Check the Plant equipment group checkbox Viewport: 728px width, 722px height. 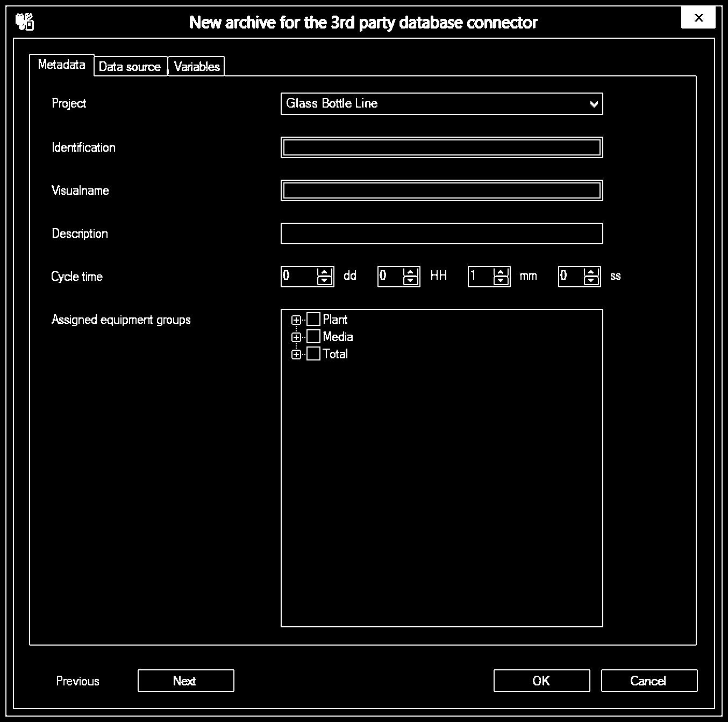[313, 320]
